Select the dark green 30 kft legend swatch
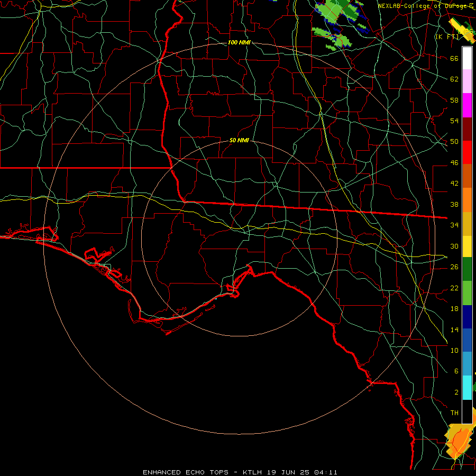The image size is (476, 476). click(467, 269)
